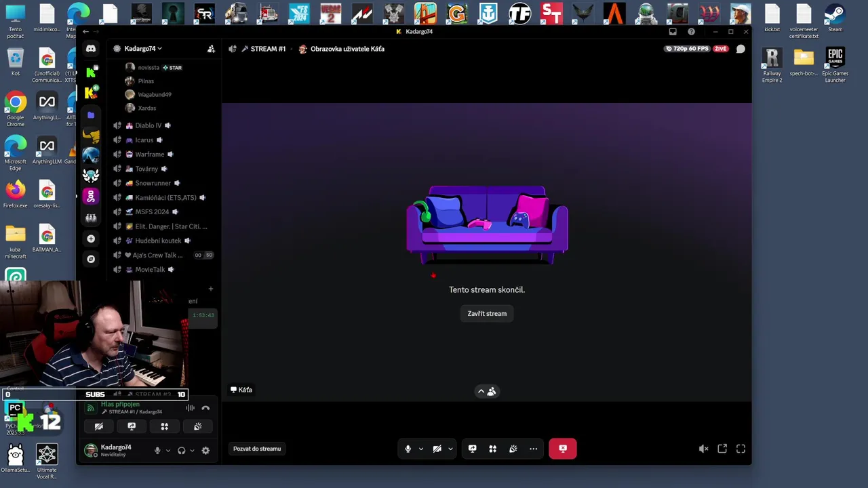Open stream quality 720p 60 FPS indicator
Viewport: 868px width, 488px height.
[687, 49]
